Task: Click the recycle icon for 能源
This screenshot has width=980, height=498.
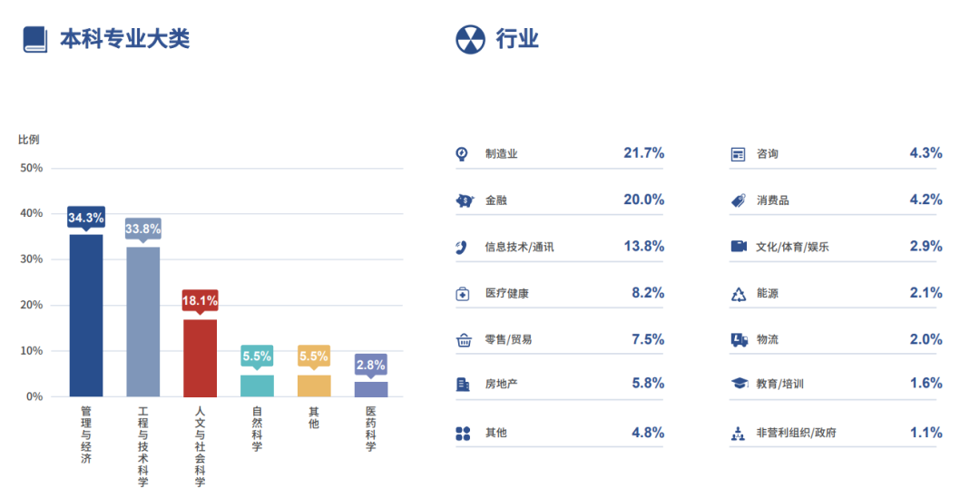Action: (x=739, y=294)
